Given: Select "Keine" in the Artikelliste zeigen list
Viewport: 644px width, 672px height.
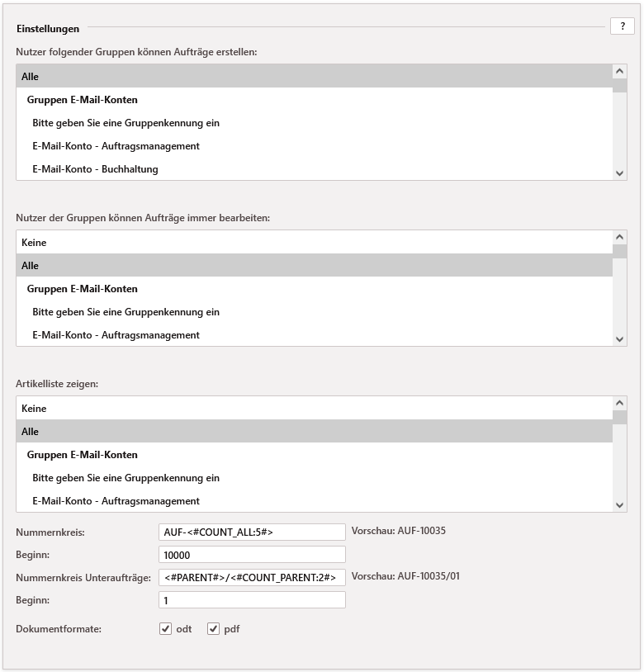Looking at the screenshot, I should click(x=314, y=409).
